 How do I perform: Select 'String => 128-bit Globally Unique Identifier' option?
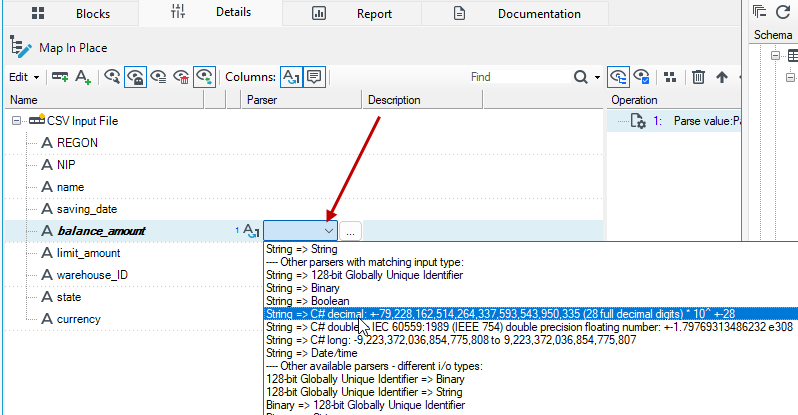point(364,275)
